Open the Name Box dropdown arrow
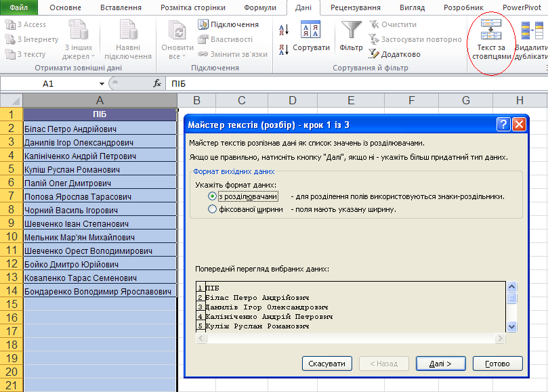The height and width of the screenshot is (392, 548). point(102,83)
